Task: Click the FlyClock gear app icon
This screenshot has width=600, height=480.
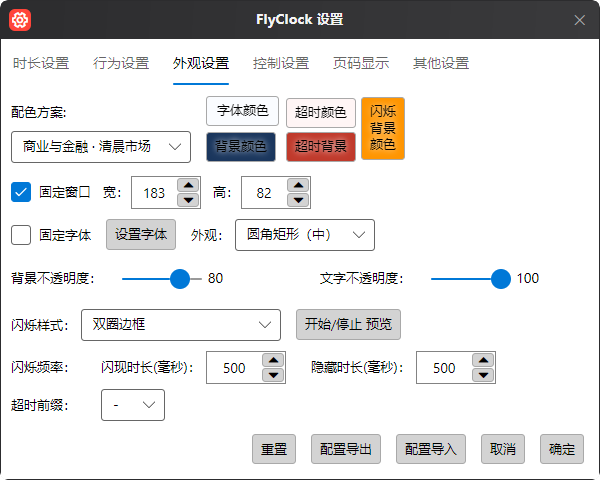Action: 20,20
